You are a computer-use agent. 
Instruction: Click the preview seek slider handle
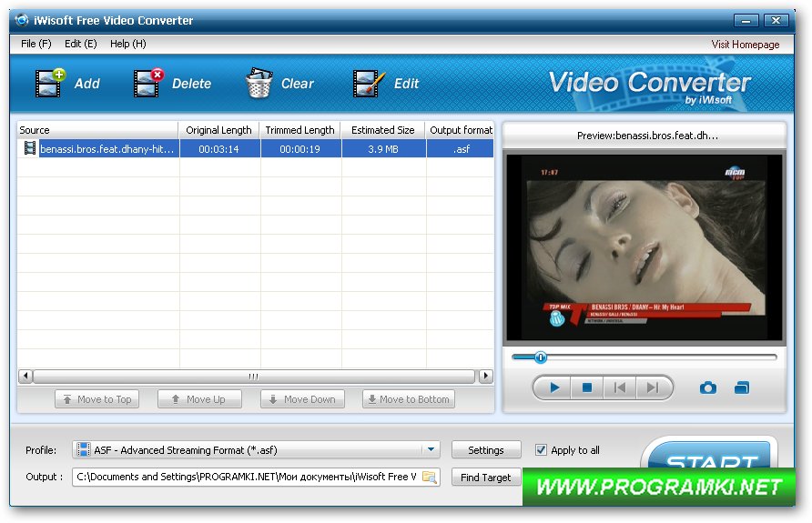[x=540, y=357]
